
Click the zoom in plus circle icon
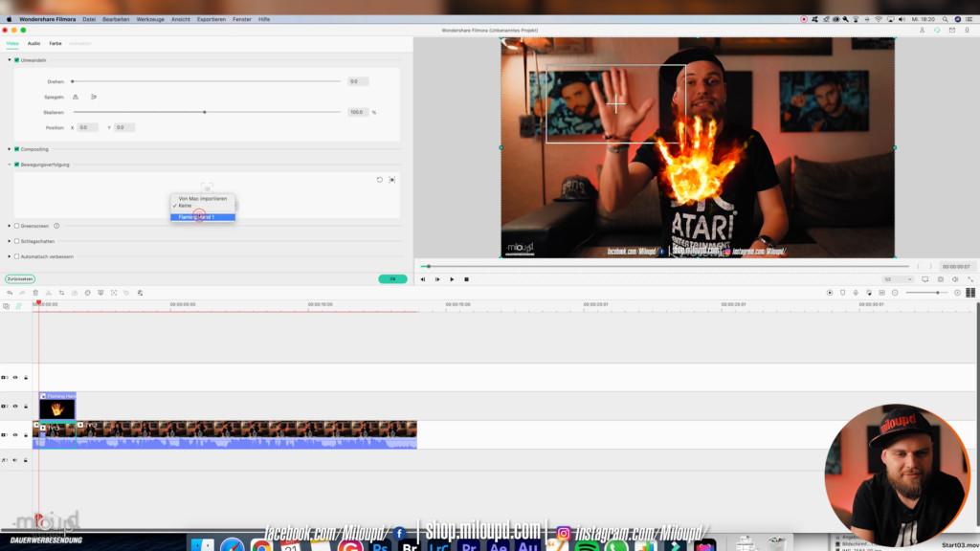(957, 293)
